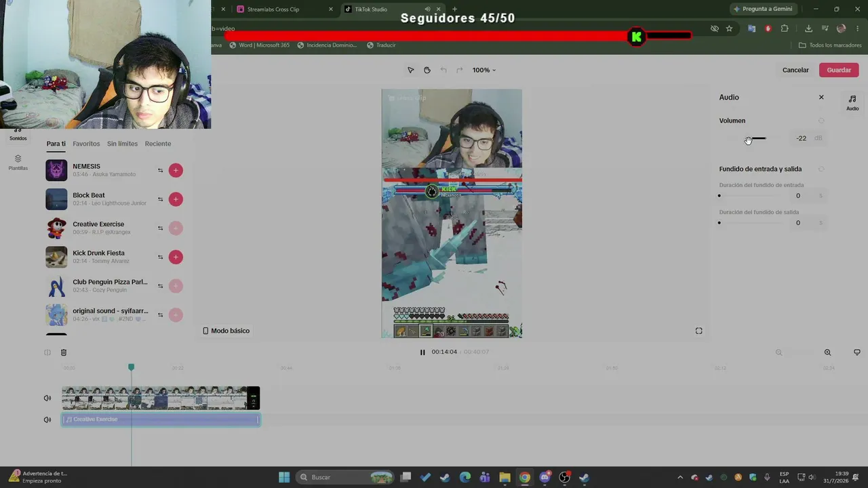Bookmark this page with the star
Image resolution: width=868 pixels, height=488 pixels.
coord(729,28)
